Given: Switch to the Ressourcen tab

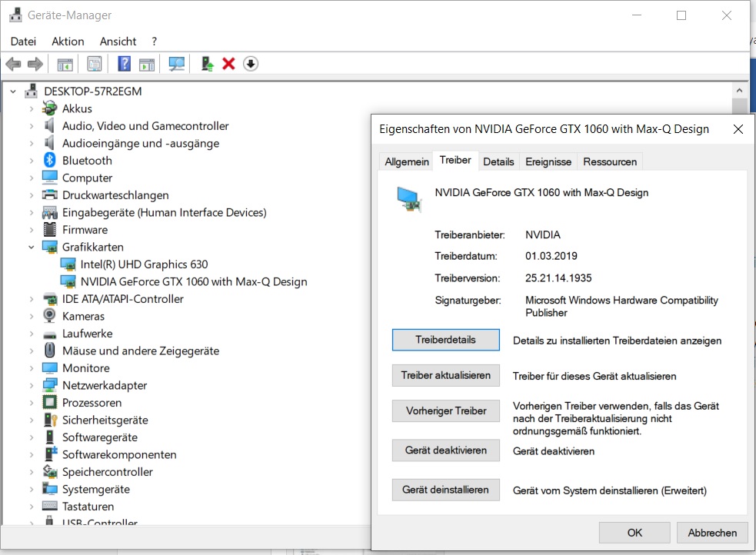Looking at the screenshot, I should [610, 162].
